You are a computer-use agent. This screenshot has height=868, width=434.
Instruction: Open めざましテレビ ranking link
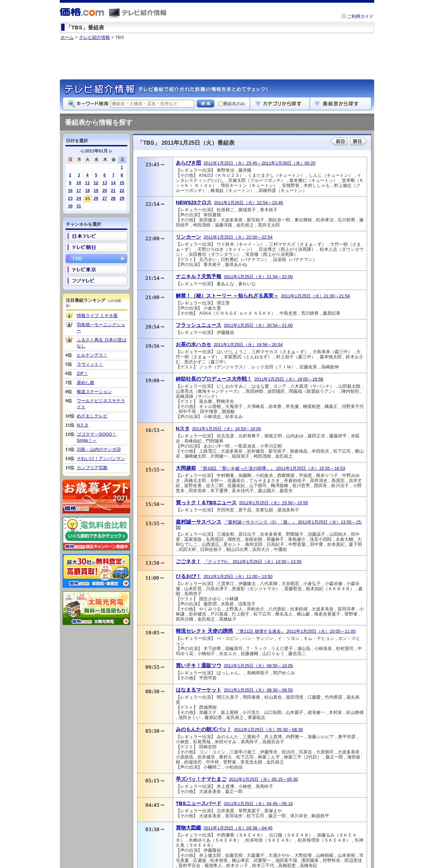92,416
